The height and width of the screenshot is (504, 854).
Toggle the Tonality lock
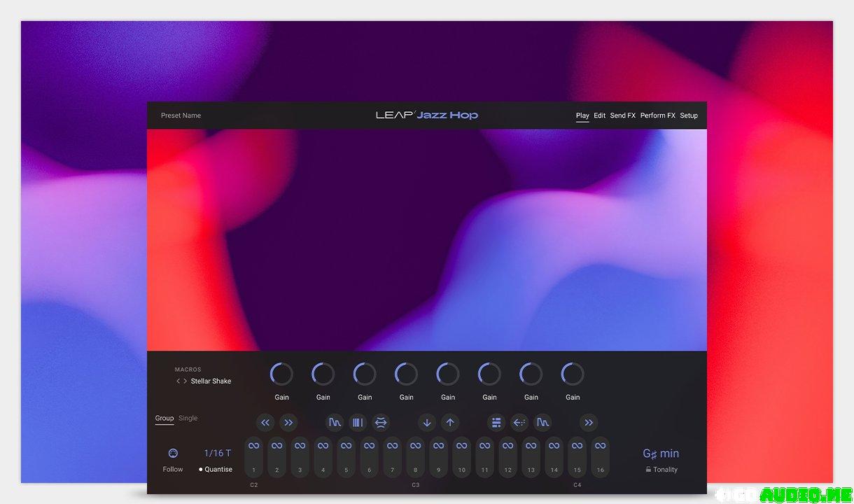648,470
